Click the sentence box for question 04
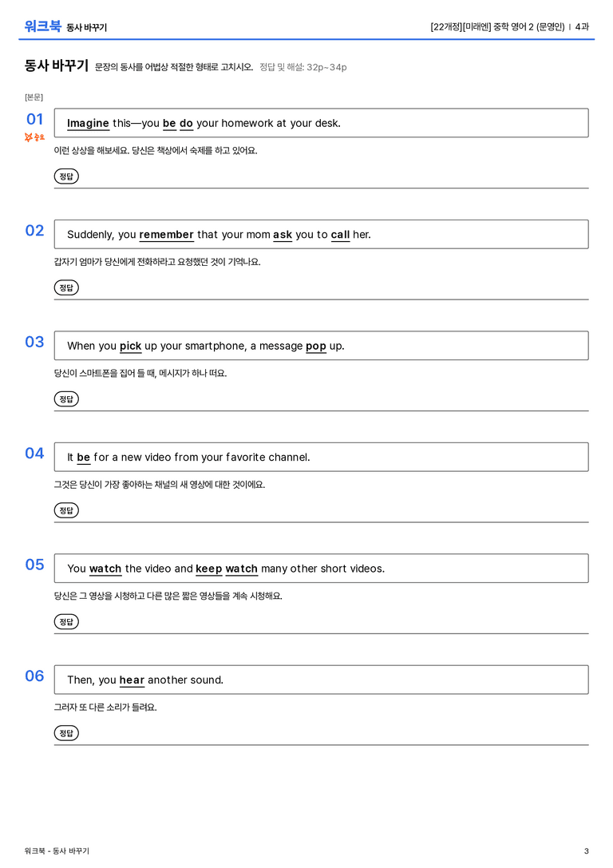 (x=322, y=458)
